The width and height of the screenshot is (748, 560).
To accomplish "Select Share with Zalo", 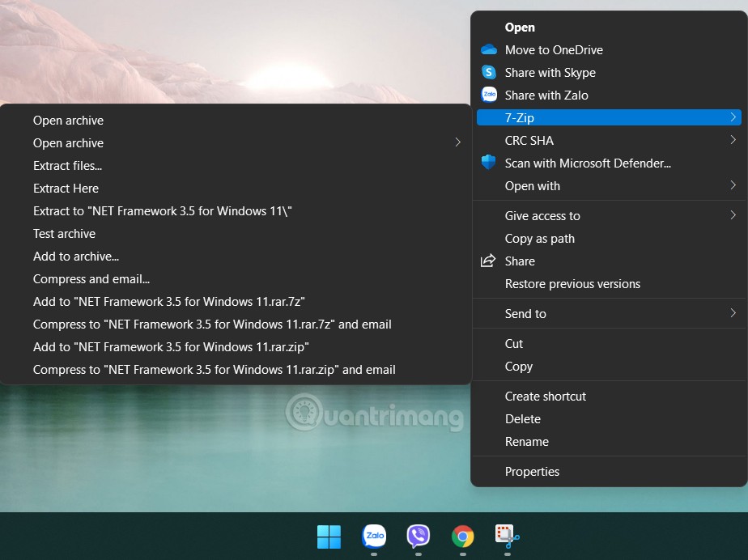I will point(609,95).
